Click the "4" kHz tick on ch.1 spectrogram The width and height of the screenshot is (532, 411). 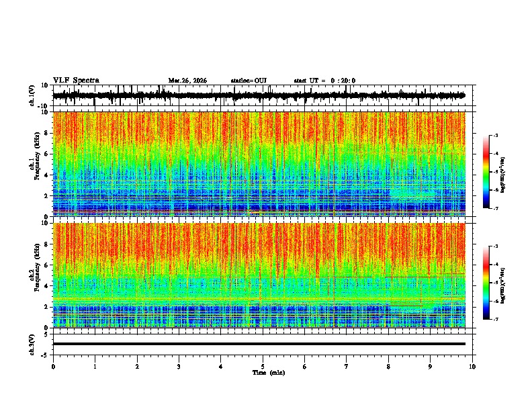(46, 175)
